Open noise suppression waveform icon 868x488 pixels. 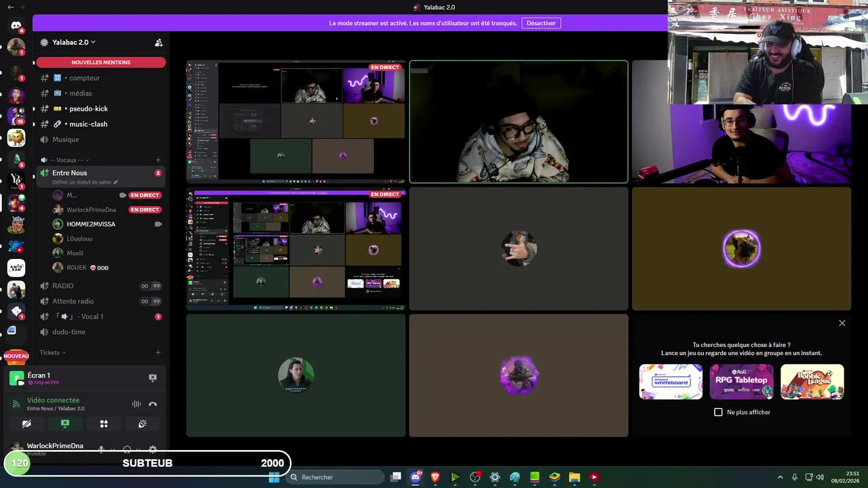coord(136,404)
